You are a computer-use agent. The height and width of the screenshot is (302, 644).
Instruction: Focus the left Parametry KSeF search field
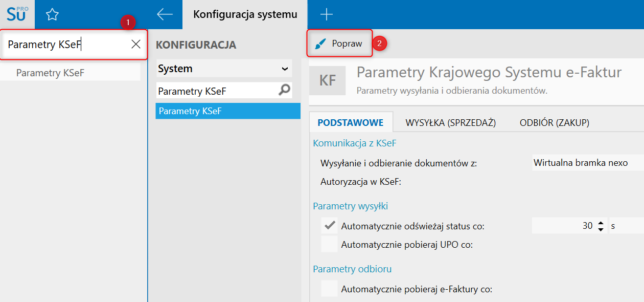pos(66,45)
